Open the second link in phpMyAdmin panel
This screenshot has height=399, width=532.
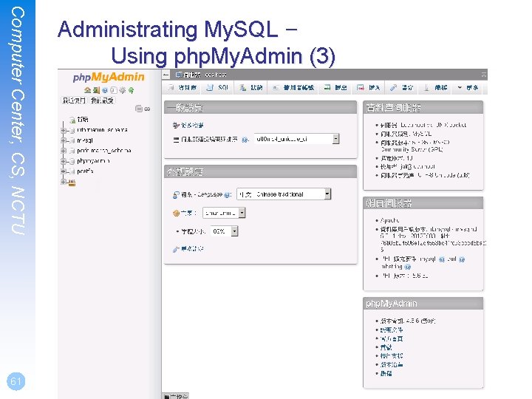(x=392, y=330)
